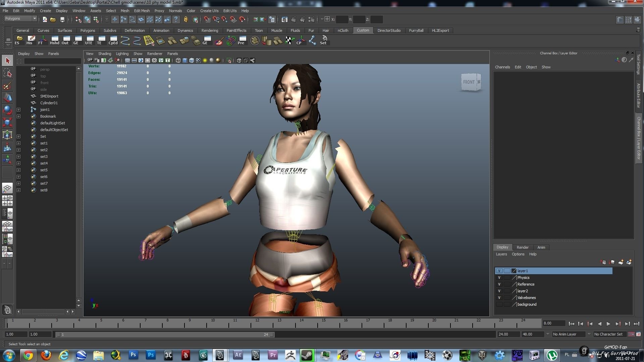Viewport: 644px width, 362px height.
Task: Toggle visibility of Physics layer
Action: [499, 278]
